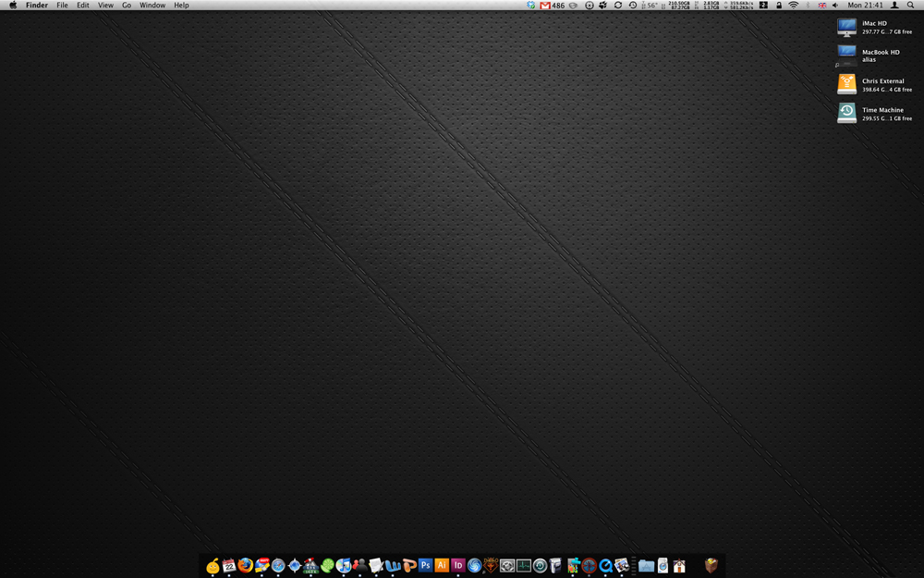This screenshot has width=924, height=578.
Task: Open the Apple menu
Action: [13, 5]
